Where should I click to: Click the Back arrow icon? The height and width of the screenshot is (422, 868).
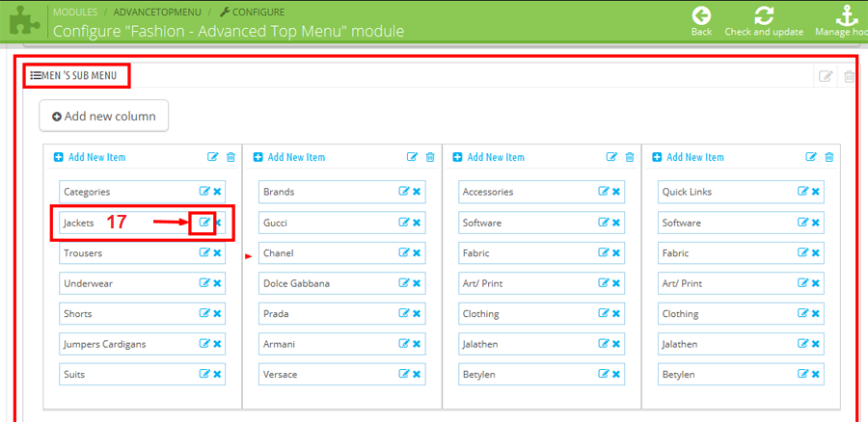pyautogui.click(x=701, y=14)
